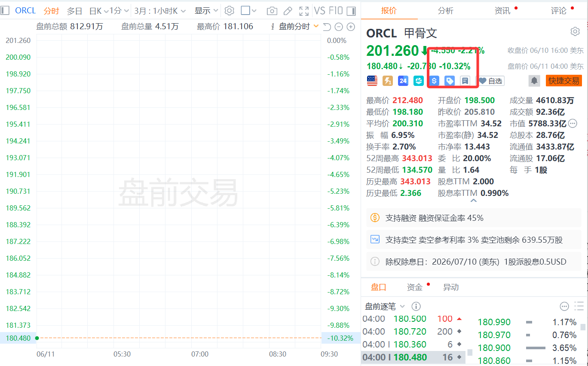Select the 评论 comments tab
Image resolution: width=588 pixels, height=366 pixels.
pyautogui.click(x=559, y=10)
